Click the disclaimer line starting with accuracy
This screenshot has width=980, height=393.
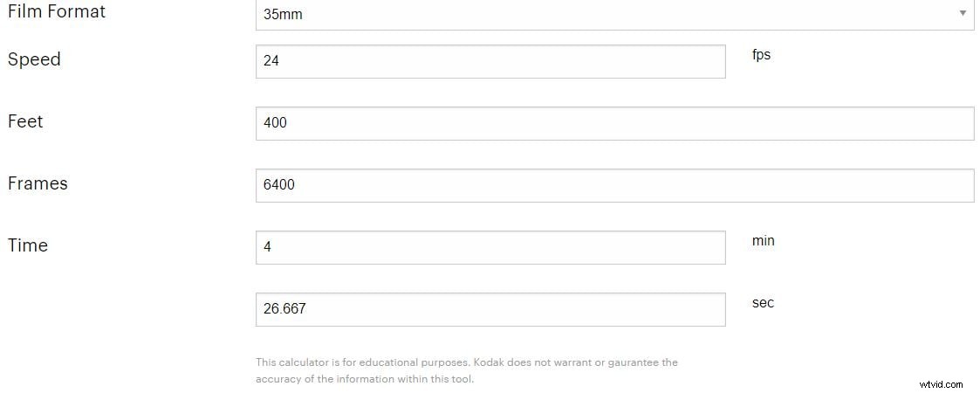click(365, 379)
